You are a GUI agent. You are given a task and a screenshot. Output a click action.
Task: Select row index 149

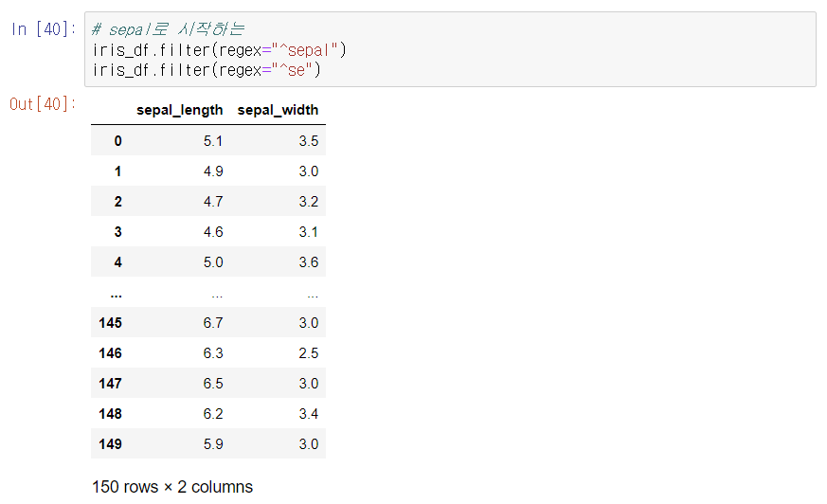(110, 444)
